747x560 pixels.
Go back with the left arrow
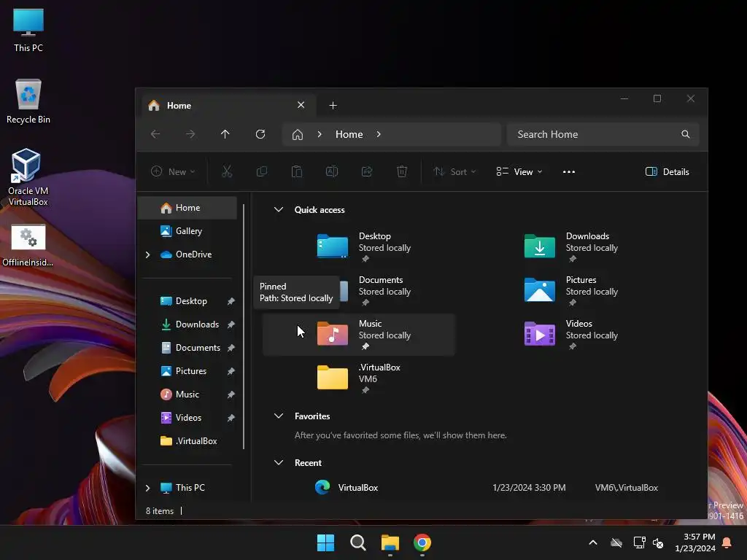[x=155, y=134]
